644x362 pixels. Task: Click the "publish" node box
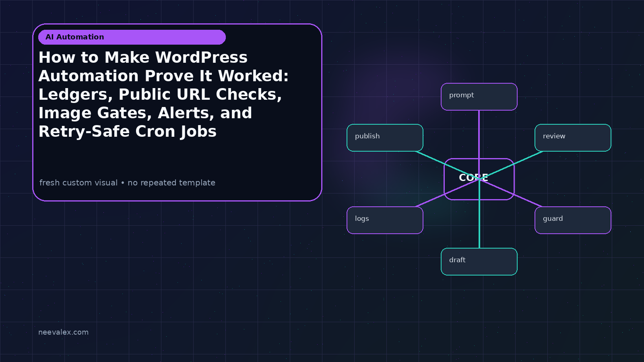[385, 138]
